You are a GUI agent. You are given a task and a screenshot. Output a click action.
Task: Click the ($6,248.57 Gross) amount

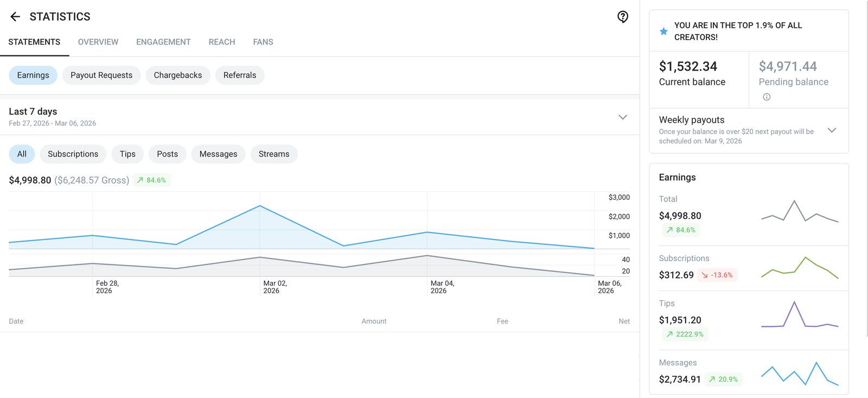92,180
